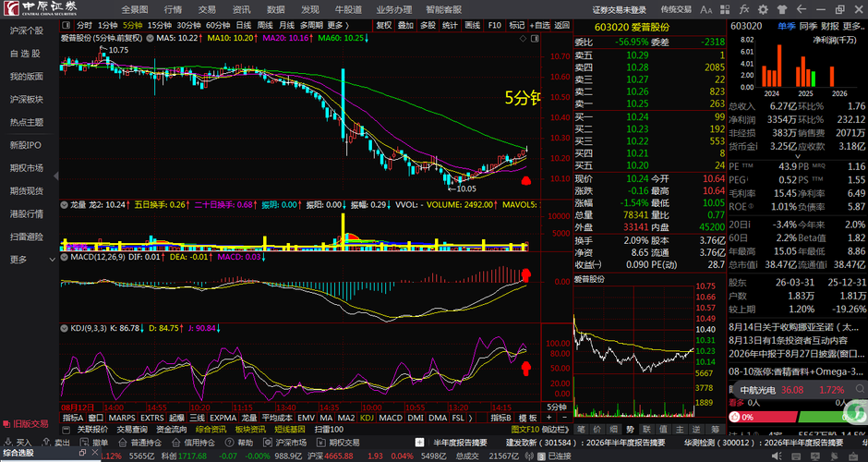
Task: Open 普通持仓 holdings icon
Action: point(123,443)
